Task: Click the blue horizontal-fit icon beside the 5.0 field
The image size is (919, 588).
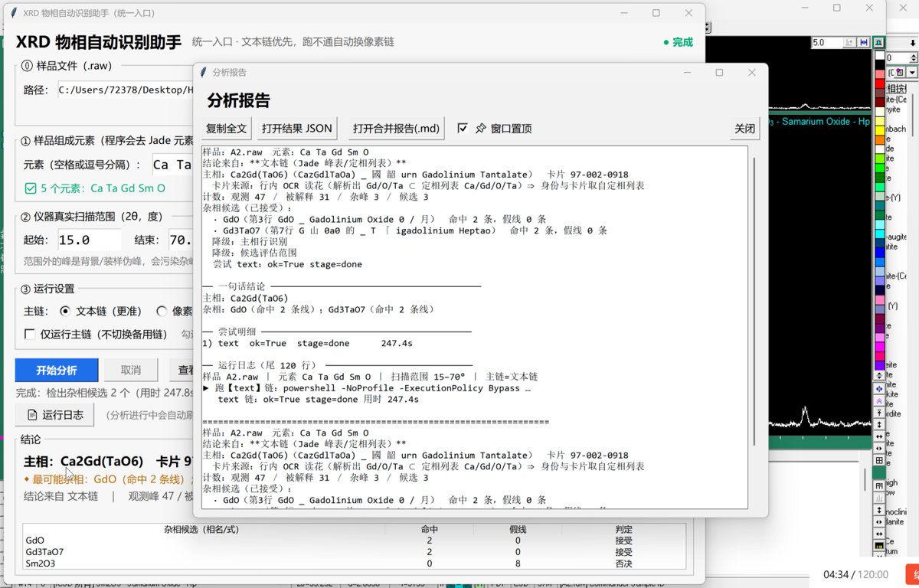Action: 863,42
